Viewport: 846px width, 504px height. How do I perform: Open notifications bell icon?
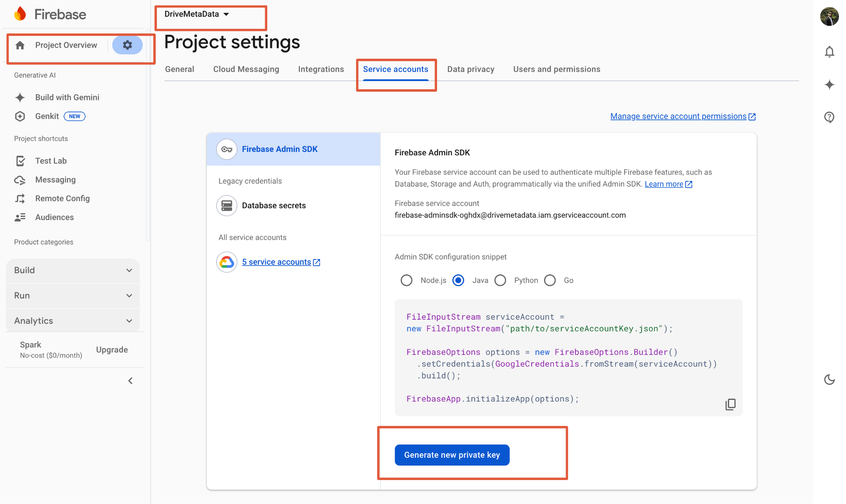pyautogui.click(x=829, y=52)
